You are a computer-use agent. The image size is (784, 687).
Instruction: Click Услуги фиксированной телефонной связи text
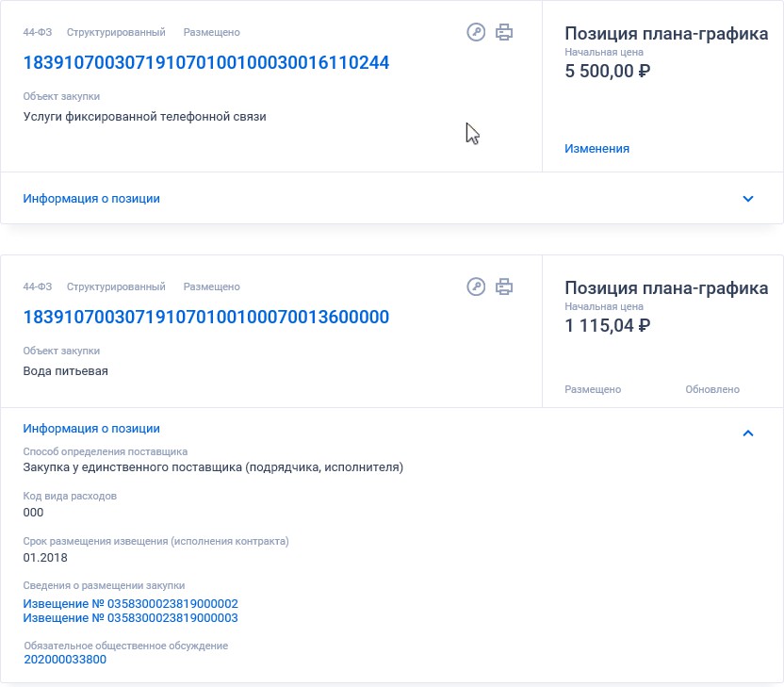144,117
